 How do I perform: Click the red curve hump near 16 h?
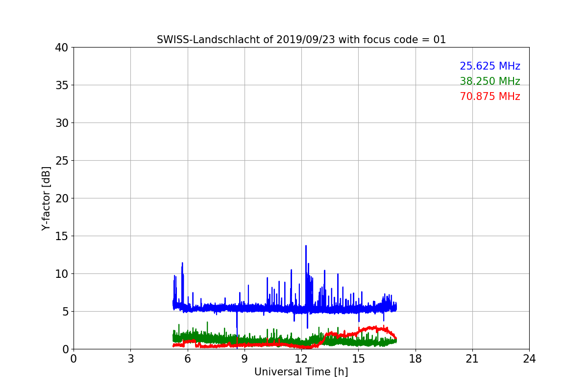tap(375, 329)
